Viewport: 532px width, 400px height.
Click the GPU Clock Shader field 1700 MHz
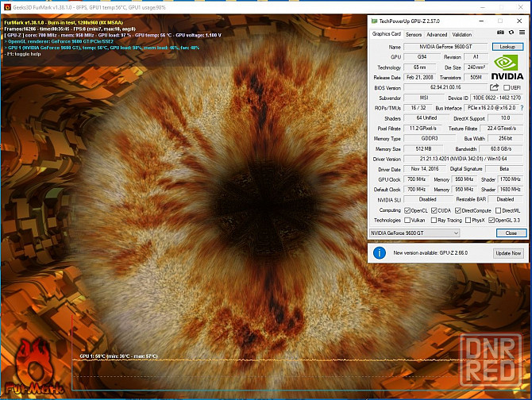(x=511, y=179)
